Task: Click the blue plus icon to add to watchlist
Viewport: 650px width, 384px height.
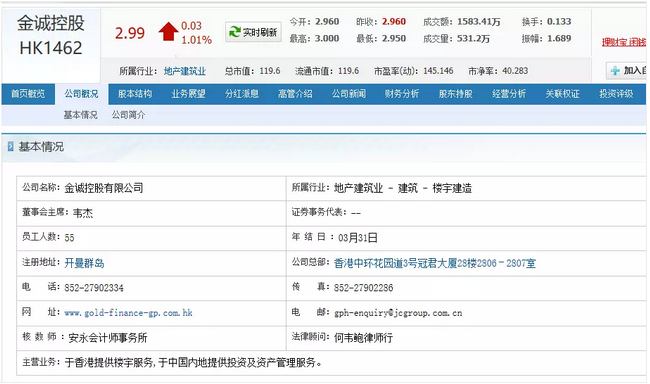Action: [x=615, y=71]
